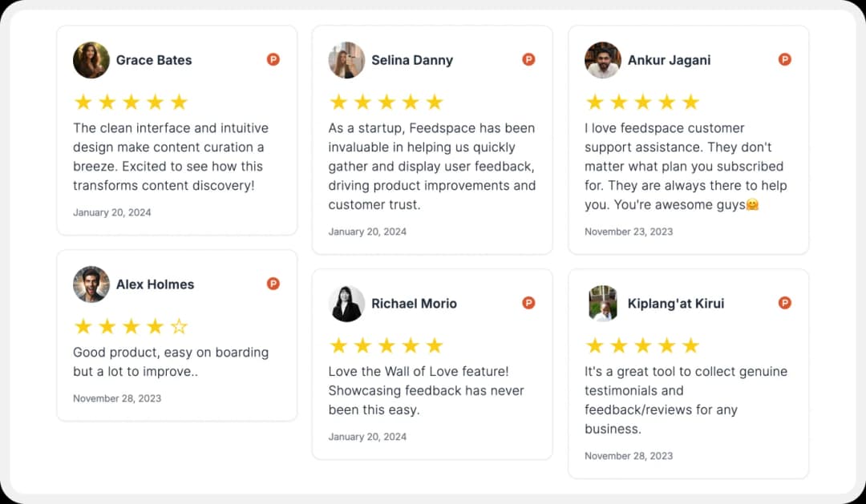Viewport: 866px width, 504px height.
Task: Click Selina Danny's testimonial text
Action: click(x=431, y=166)
